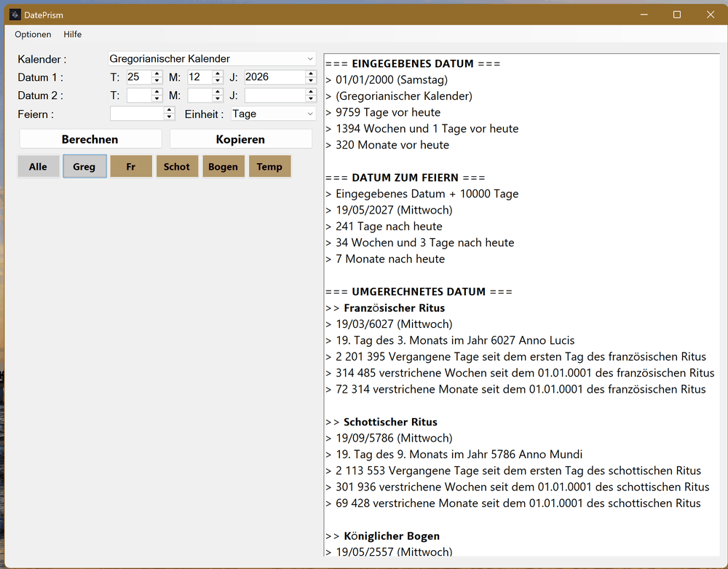Viewport: 728px width, 569px height.
Task: Decrease the Feiern value
Action: tap(170, 117)
